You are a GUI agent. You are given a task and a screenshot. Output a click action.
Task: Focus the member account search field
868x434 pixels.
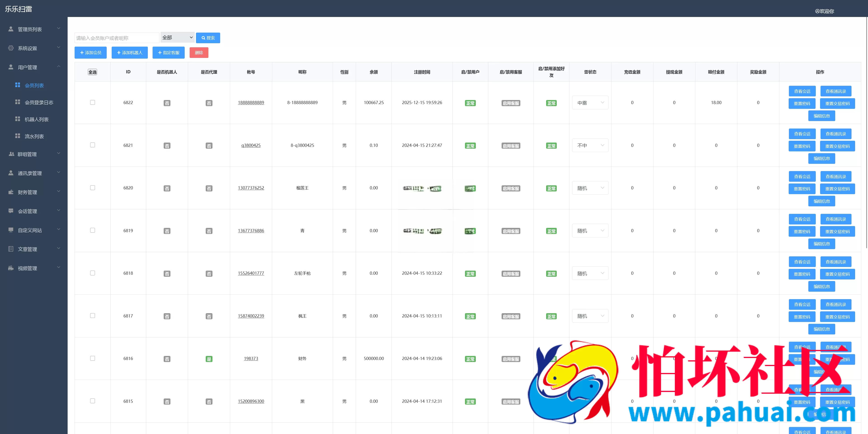[x=117, y=38]
